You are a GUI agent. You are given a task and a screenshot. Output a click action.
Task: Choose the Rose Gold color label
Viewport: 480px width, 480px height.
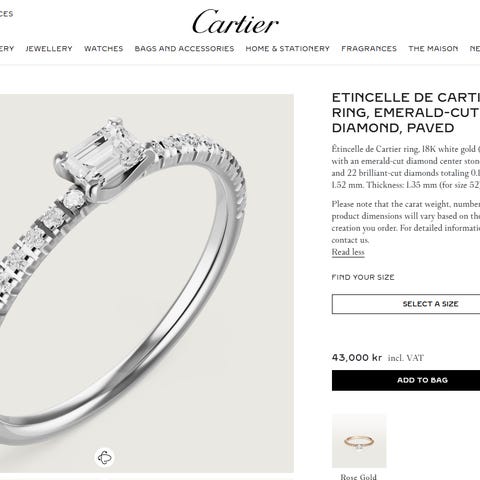(x=359, y=477)
